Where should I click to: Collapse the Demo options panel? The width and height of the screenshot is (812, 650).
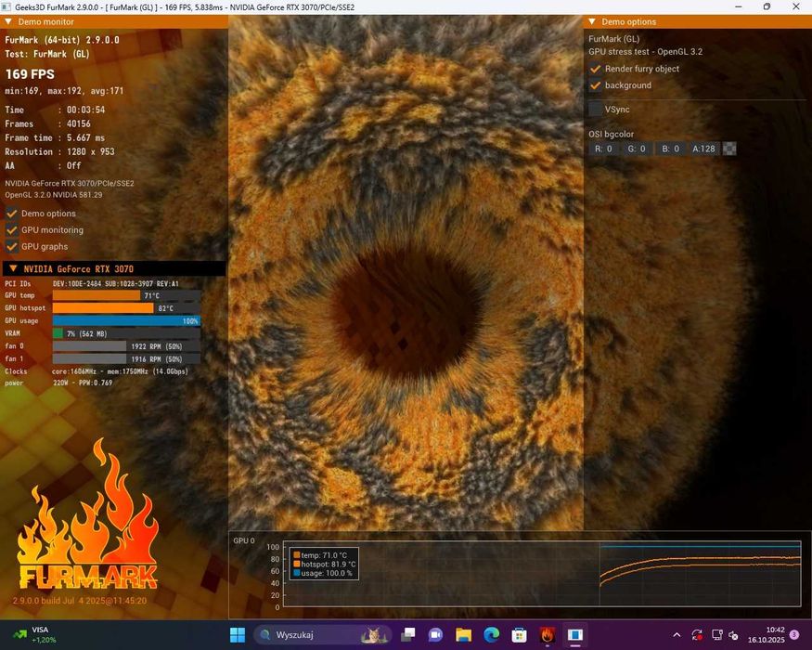[x=591, y=21]
